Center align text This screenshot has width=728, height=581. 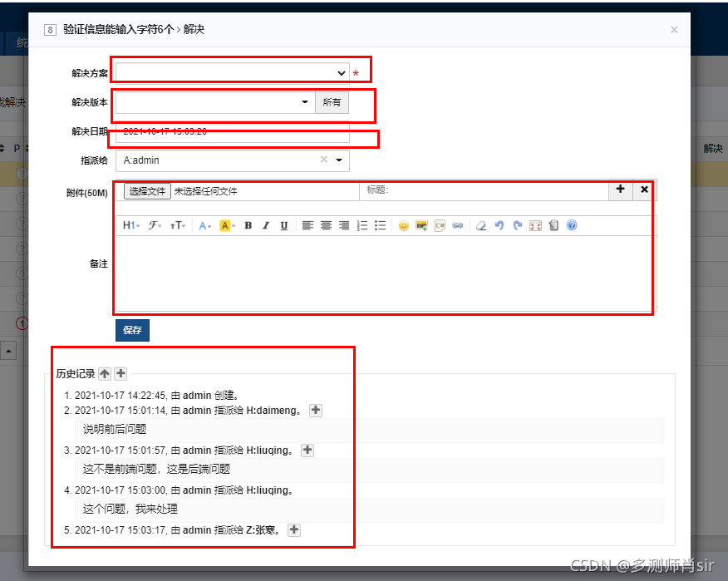(326, 226)
